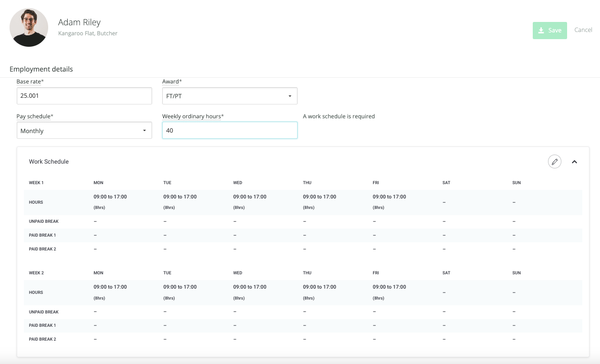Viewport: 600px width, 364px height.
Task: Collapse the Work Schedule panel chevron
Action: pyautogui.click(x=574, y=162)
